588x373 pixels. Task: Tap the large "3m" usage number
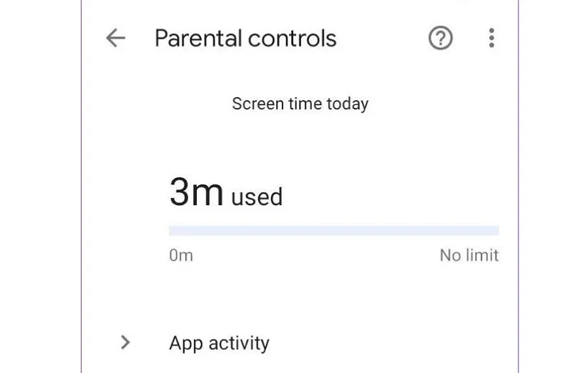tap(196, 192)
